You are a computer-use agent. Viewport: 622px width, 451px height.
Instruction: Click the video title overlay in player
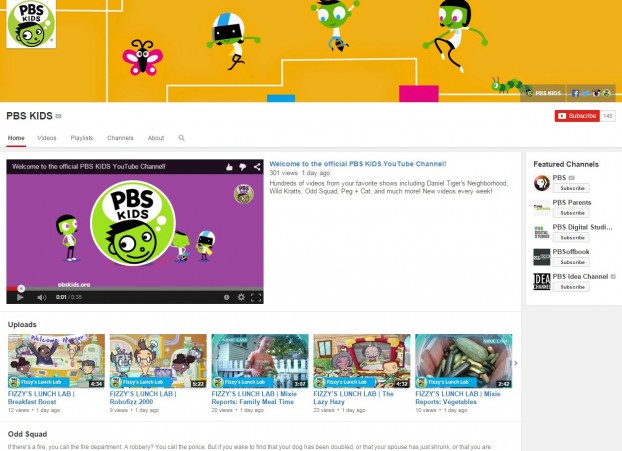coord(88,167)
